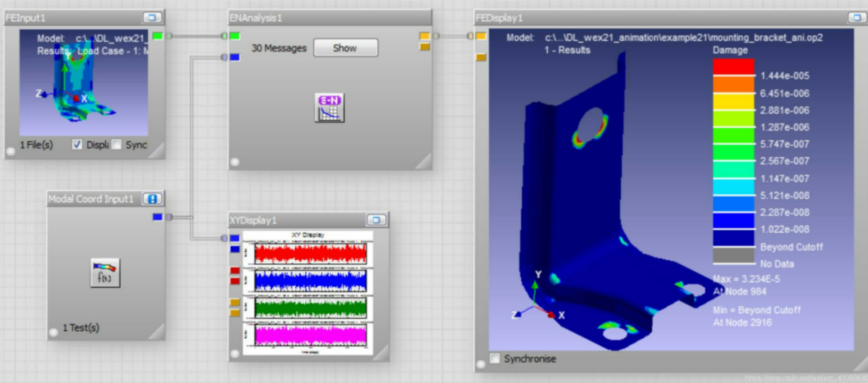Screen dimensions: 868x383
Task: Click the magenta time-series plot in XYDisplay1
Action: [x=310, y=336]
